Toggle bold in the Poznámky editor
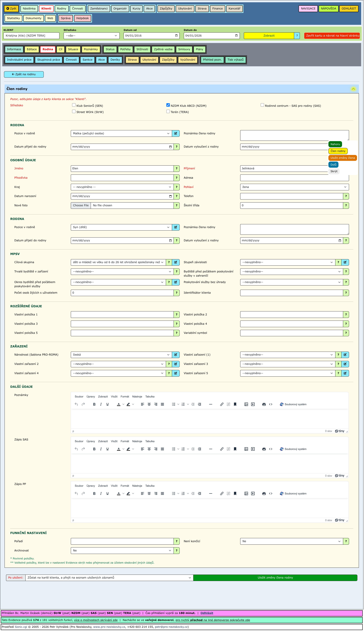 [94, 405]
